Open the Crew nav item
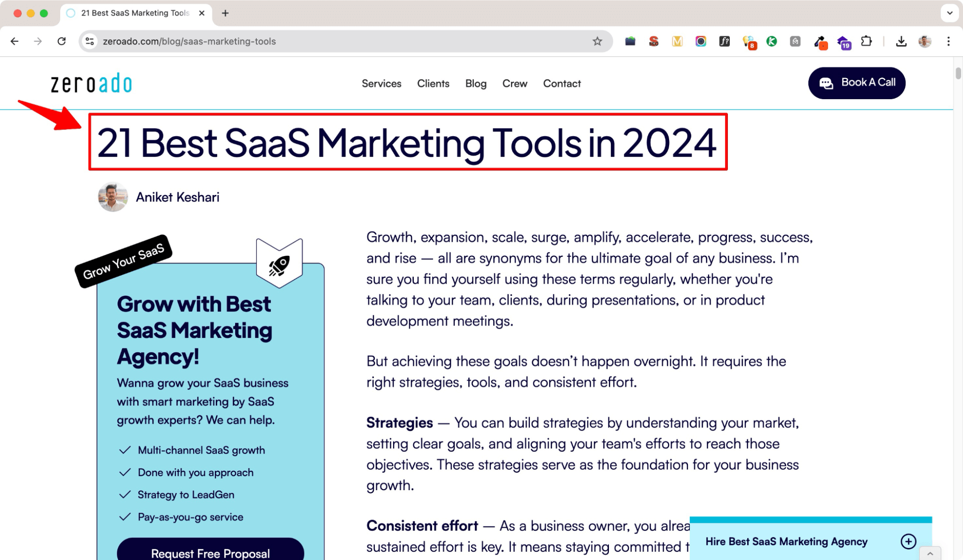Screen dimensions: 963x560 514,83
